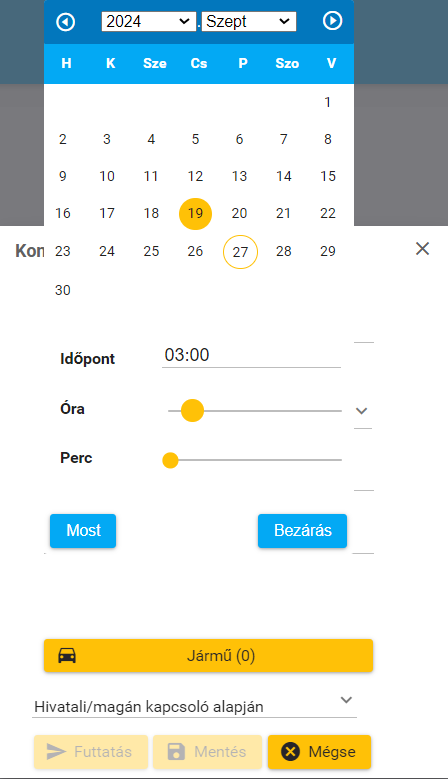The width and height of the screenshot is (448, 779).
Task: Pick September 30 in calendar
Action: tap(63, 290)
